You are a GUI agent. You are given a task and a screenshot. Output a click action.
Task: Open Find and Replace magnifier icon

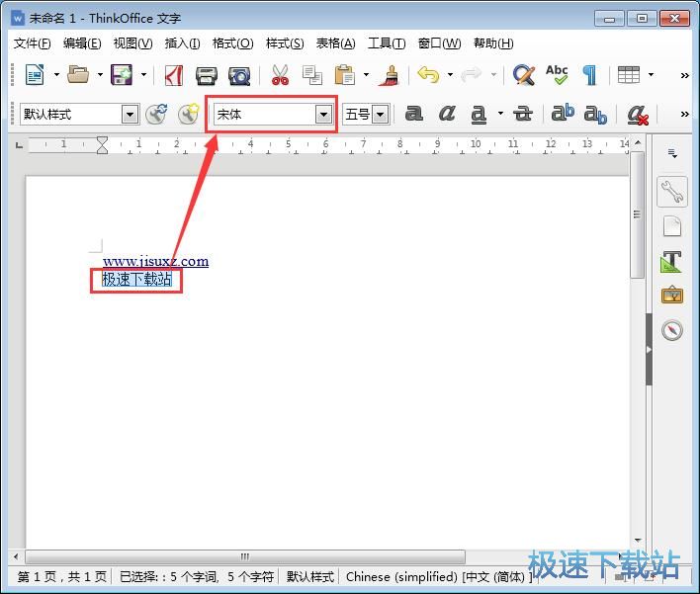click(524, 75)
